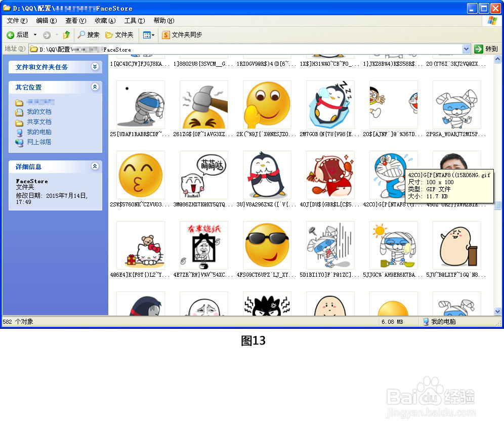The height and width of the screenshot is (430, 504).
Task: Toggle the Folders (文件夹) pane button
Action: [119, 35]
